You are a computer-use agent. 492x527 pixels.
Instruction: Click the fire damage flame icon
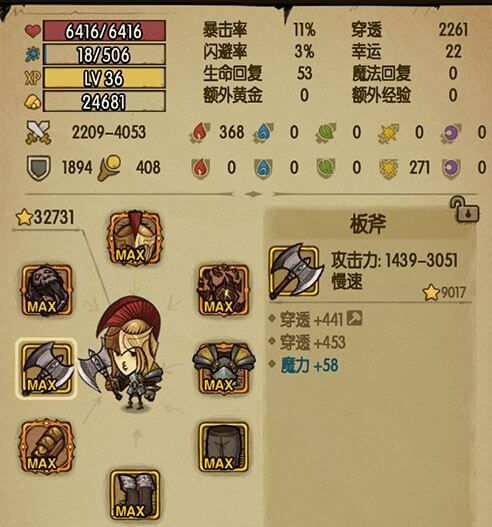coord(200,132)
